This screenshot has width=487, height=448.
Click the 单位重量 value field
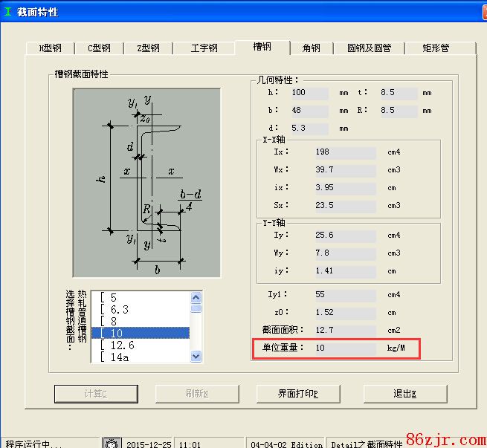[x=344, y=348]
